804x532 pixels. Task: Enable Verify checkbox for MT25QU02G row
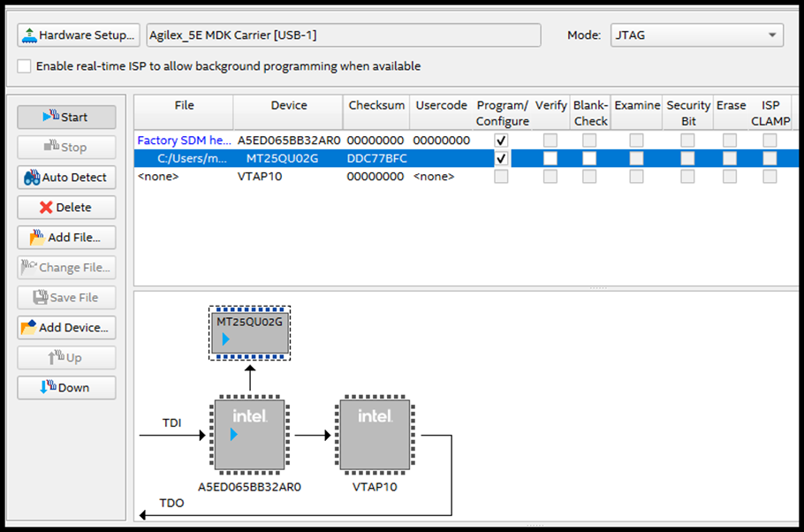coord(550,158)
